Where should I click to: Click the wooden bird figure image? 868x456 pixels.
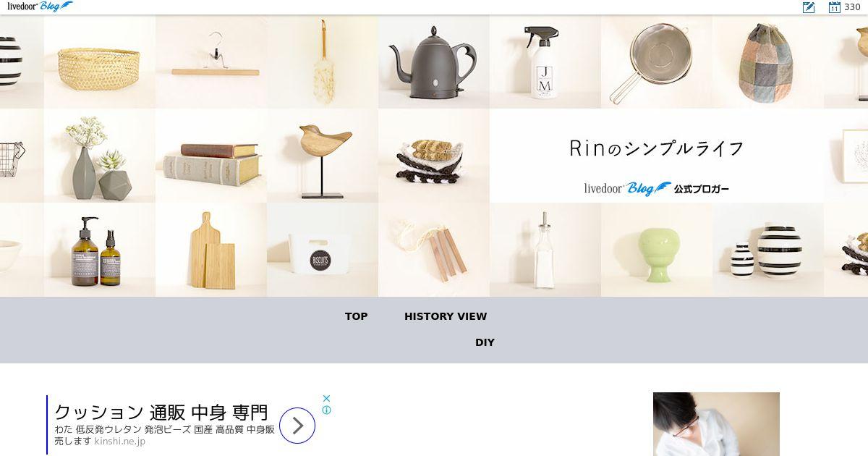pyautogui.click(x=322, y=156)
